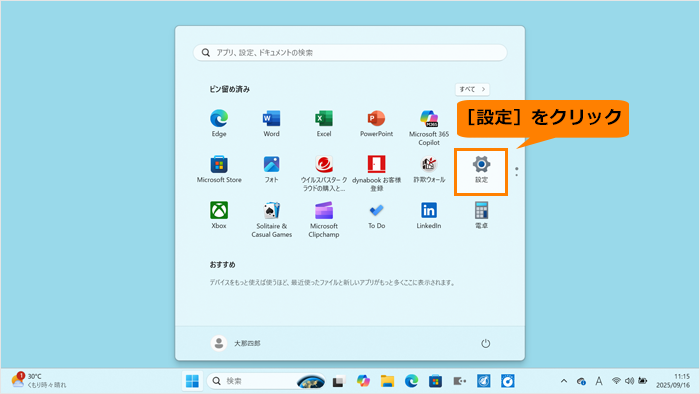Image resolution: width=700 pixels, height=394 pixels.
Task: Open the gray app icon right of taskbar Store
Action: click(x=459, y=381)
